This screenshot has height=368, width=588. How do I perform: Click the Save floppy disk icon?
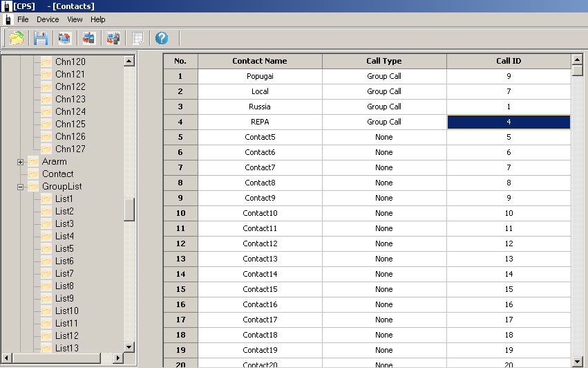[x=41, y=38]
